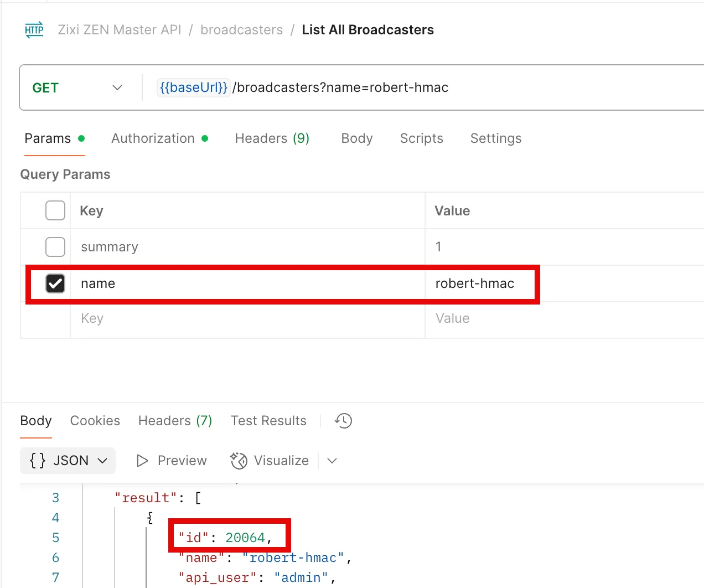
Task: Click the URL path /broadcasters?name=robert-hmac
Action: (340, 87)
